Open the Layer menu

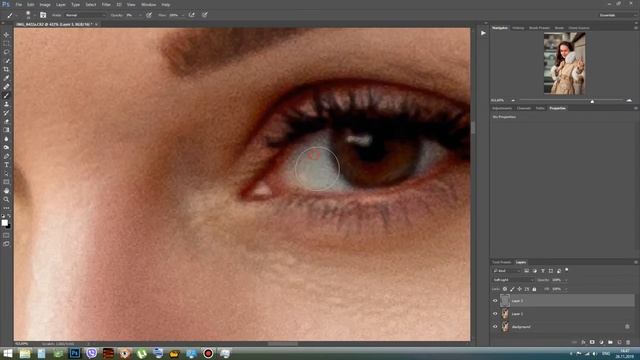pos(60,4)
